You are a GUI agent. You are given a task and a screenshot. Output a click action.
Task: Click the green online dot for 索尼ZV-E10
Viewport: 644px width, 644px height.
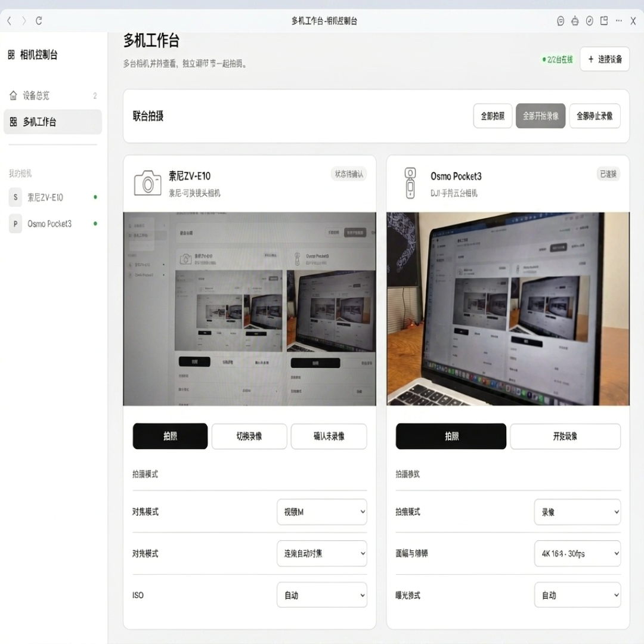[95, 197]
